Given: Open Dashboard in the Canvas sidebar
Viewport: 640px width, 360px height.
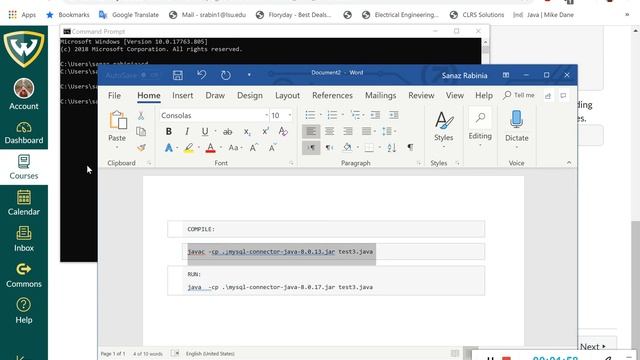Looking at the screenshot, I should pyautogui.click(x=24, y=132).
